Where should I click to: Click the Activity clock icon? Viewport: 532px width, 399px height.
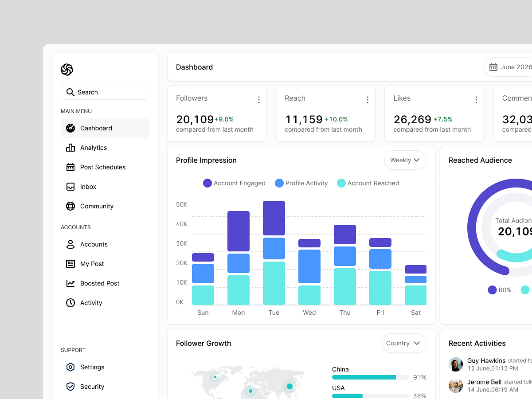[x=70, y=302]
